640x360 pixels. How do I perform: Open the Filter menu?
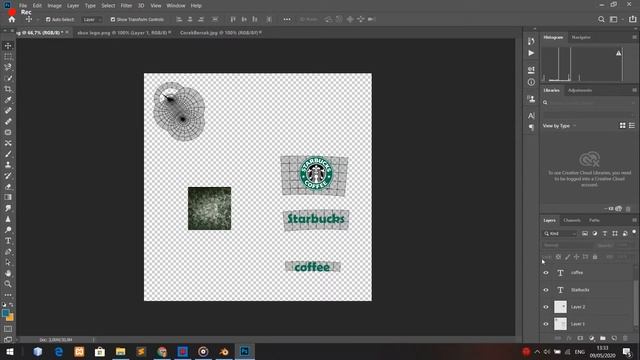click(x=126, y=6)
